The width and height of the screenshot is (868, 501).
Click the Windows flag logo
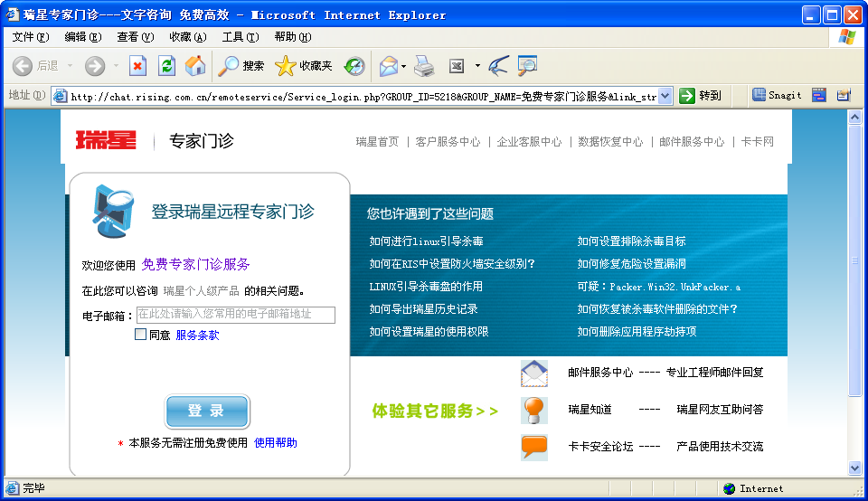(x=846, y=37)
